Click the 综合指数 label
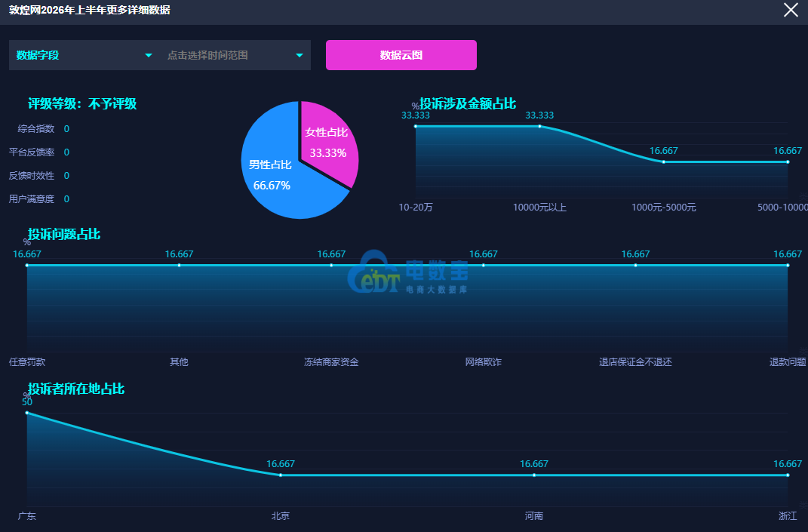The height and width of the screenshot is (532, 808). 36,129
